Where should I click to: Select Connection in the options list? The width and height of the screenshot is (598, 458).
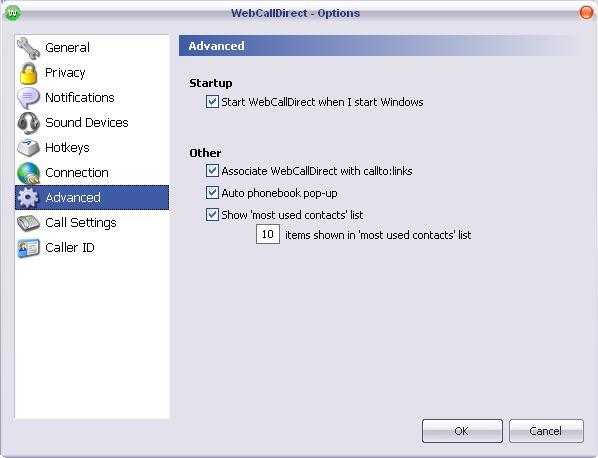(92, 173)
